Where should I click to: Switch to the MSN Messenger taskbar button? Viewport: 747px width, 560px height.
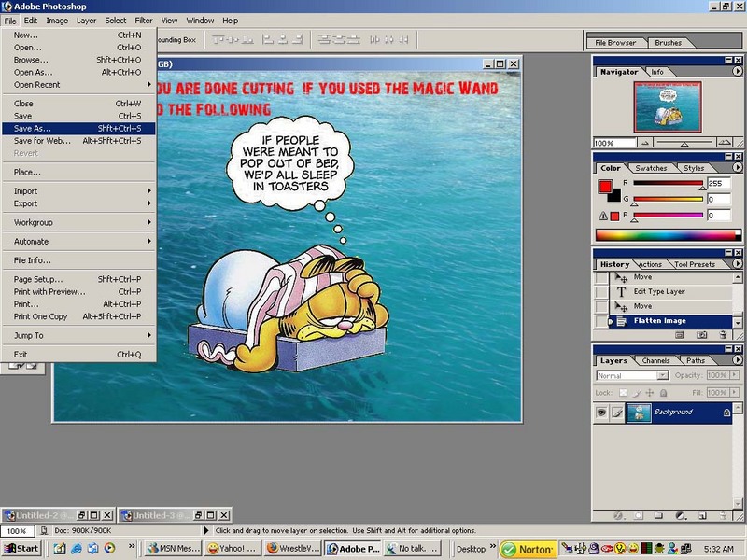coord(173,549)
